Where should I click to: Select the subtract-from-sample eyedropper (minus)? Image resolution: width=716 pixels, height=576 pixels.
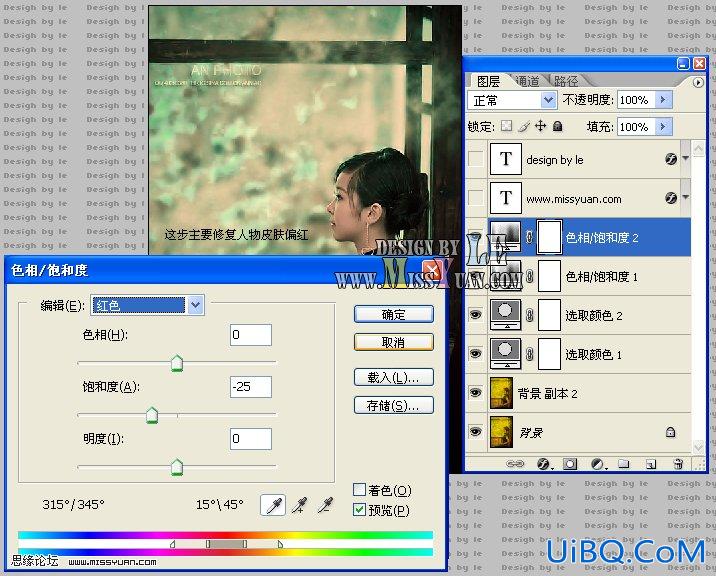[x=325, y=505]
